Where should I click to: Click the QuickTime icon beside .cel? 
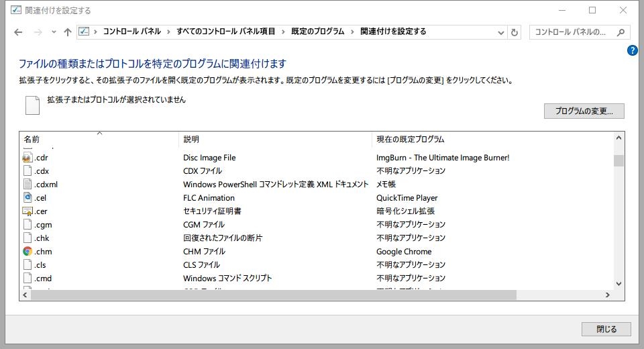[28, 198]
